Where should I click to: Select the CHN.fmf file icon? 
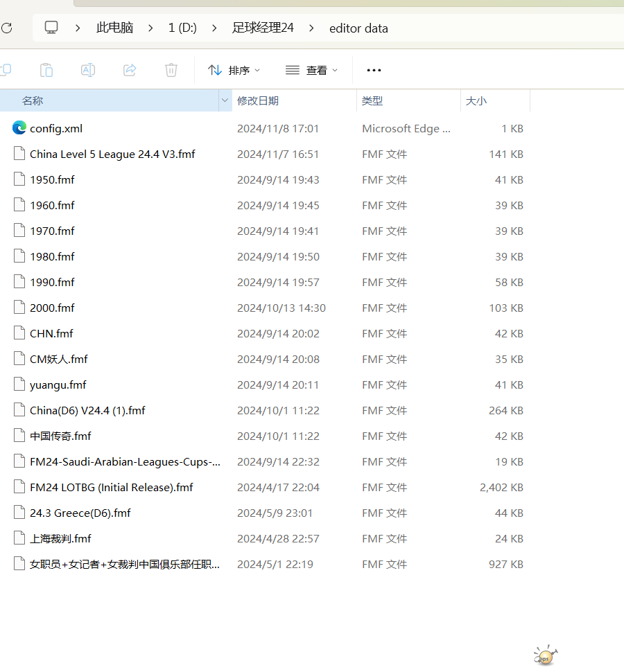pos(19,333)
